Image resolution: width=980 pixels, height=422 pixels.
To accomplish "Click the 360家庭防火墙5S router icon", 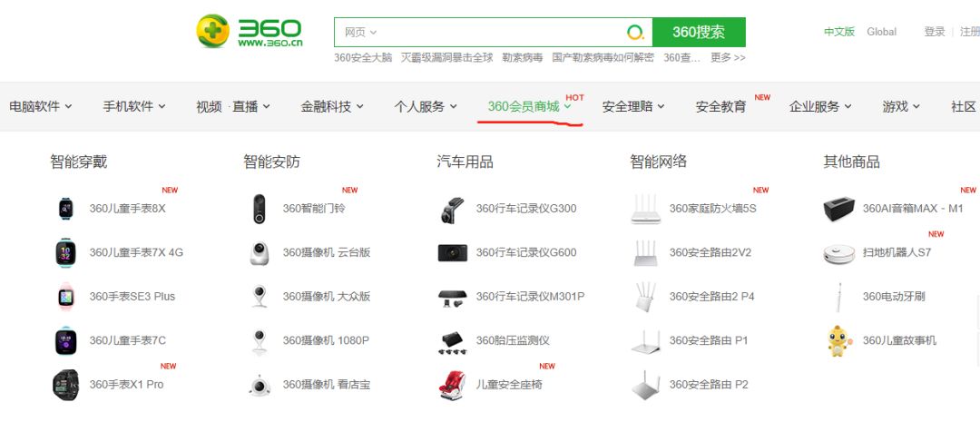I will coord(646,210).
